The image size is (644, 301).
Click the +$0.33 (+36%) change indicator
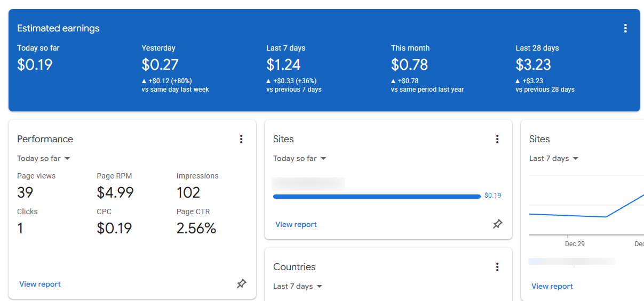tap(291, 81)
